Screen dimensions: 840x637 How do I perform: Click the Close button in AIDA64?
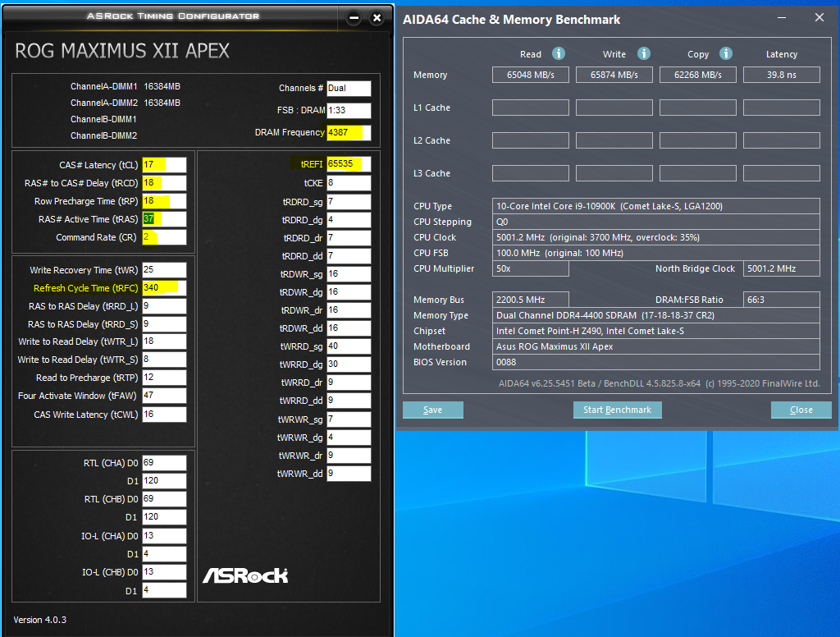pyautogui.click(x=801, y=410)
